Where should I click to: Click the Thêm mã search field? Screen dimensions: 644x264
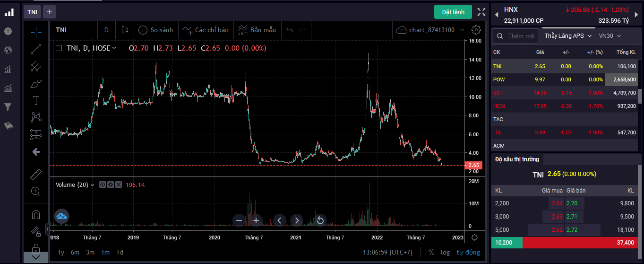tap(515, 36)
